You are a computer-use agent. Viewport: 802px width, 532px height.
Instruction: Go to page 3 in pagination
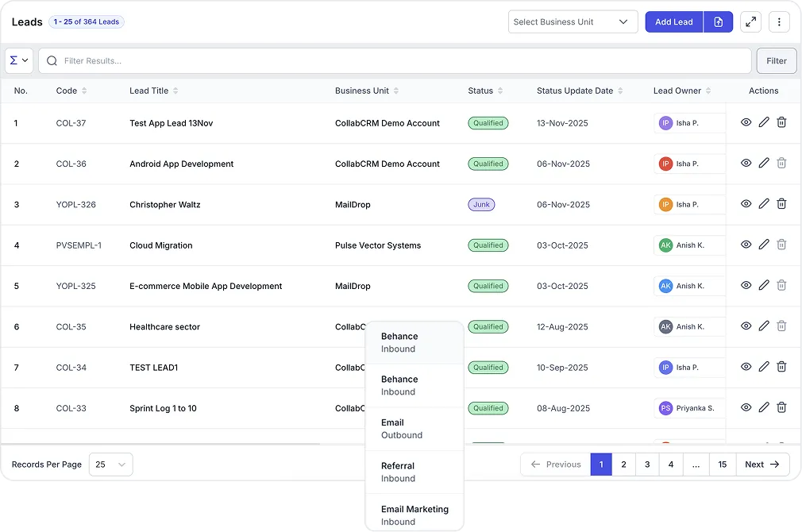tap(647, 465)
